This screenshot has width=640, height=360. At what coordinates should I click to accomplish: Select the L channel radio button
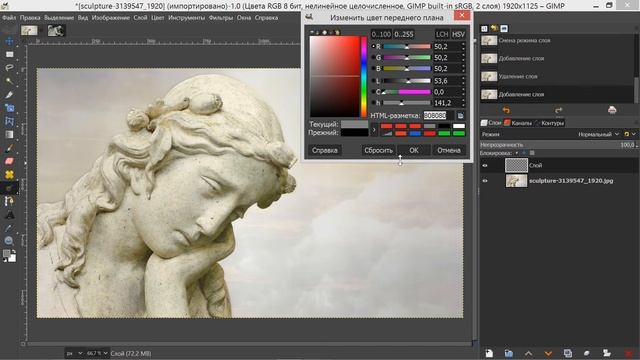tap(373, 81)
